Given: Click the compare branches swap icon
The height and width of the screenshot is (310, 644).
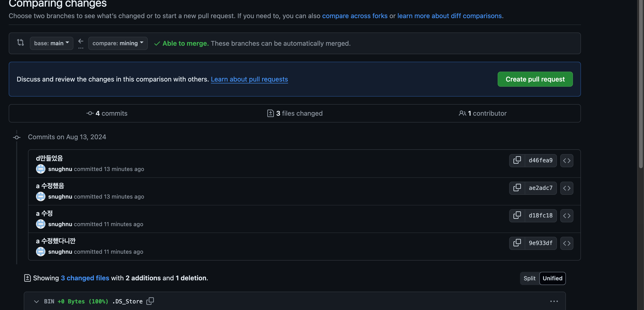Looking at the screenshot, I should click(x=20, y=43).
